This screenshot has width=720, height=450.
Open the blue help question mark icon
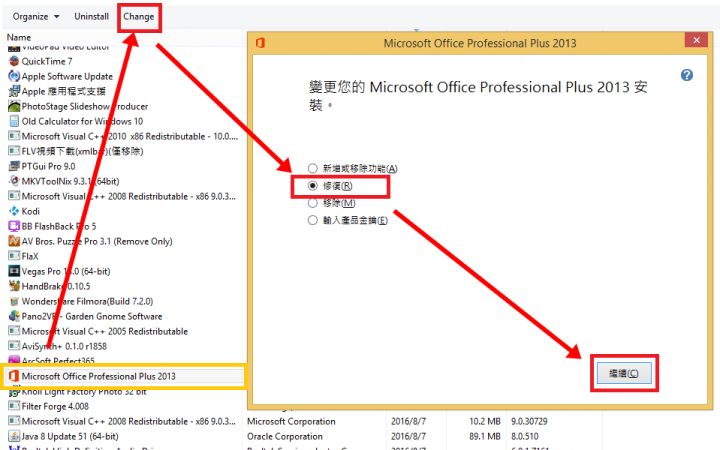pos(686,75)
